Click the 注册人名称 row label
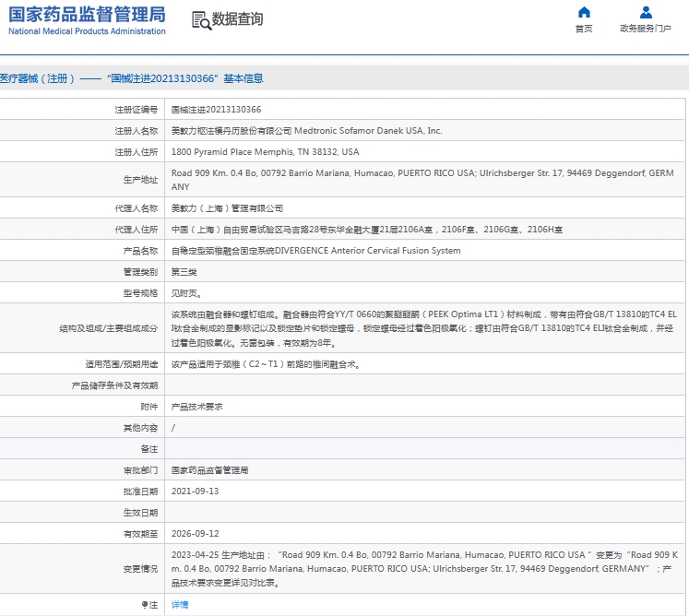 click(x=137, y=131)
